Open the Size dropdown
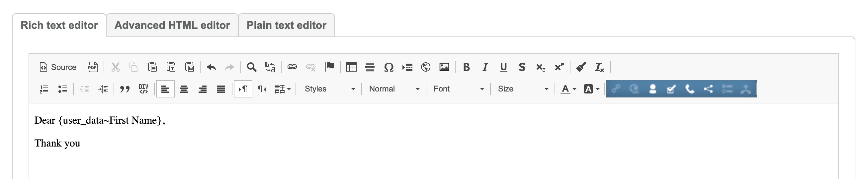This screenshot has width=868, height=179. tap(523, 89)
